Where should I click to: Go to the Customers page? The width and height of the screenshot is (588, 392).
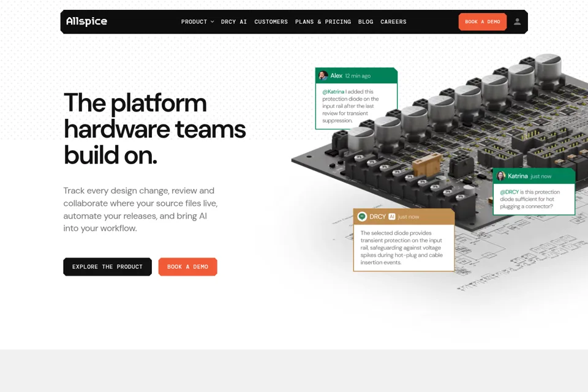(x=271, y=22)
